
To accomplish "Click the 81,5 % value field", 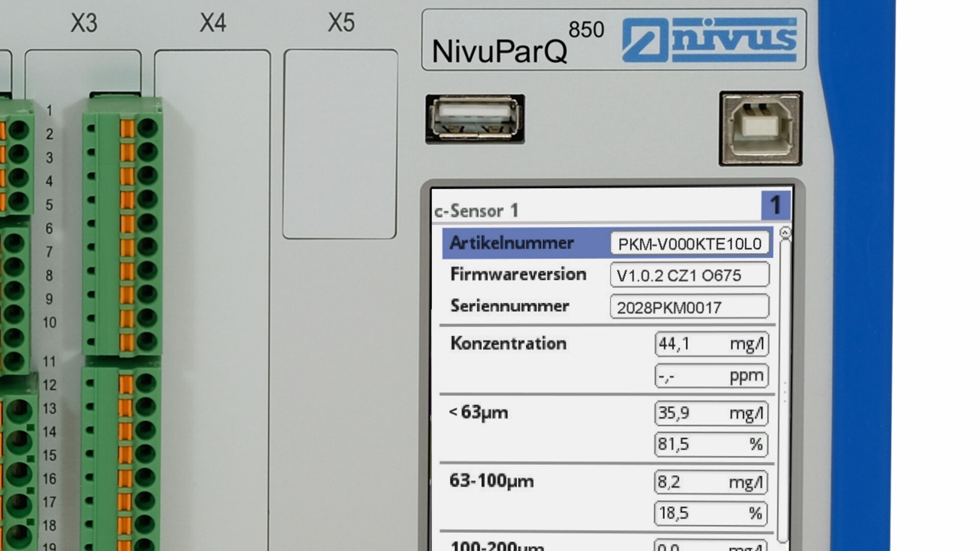I will [711, 444].
